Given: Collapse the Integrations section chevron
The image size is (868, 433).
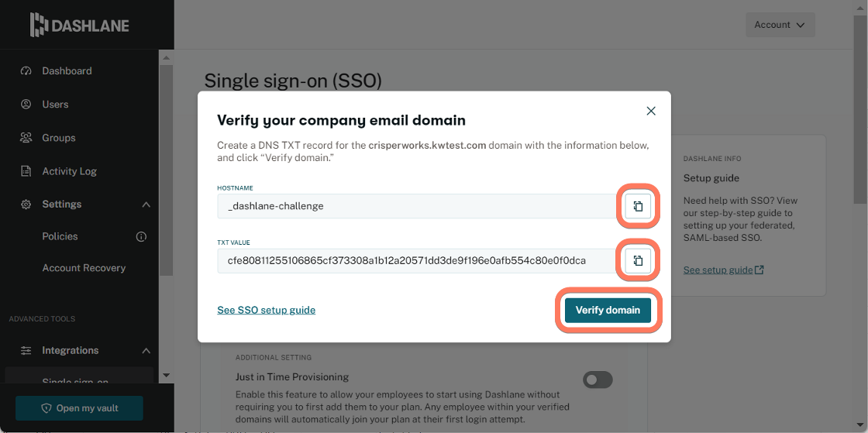Looking at the screenshot, I should coord(146,351).
